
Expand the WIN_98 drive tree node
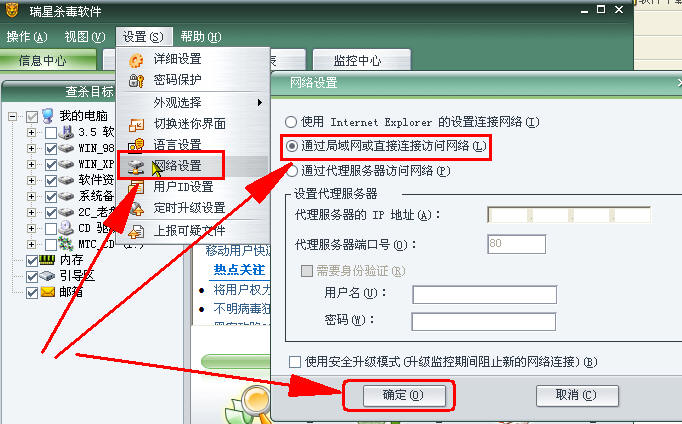click(31, 148)
